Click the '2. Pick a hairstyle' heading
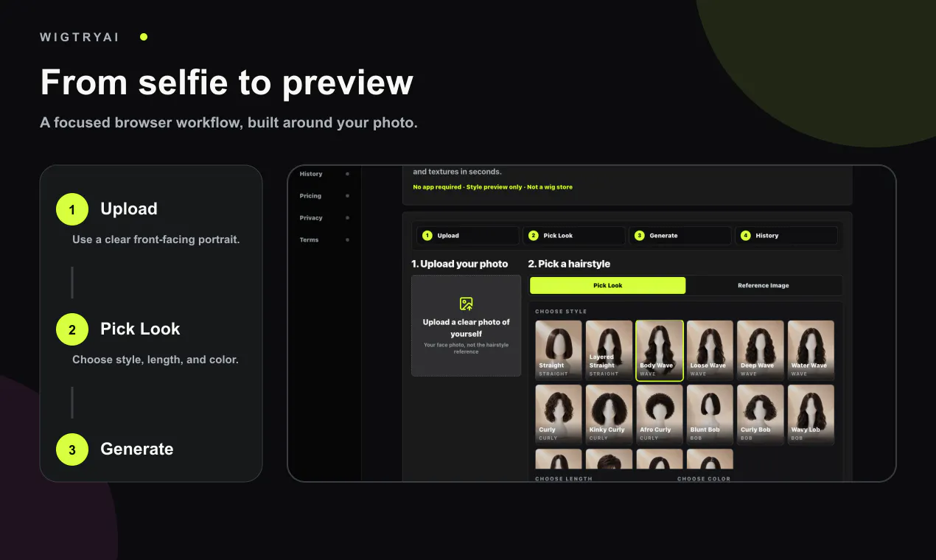 tap(569, 264)
